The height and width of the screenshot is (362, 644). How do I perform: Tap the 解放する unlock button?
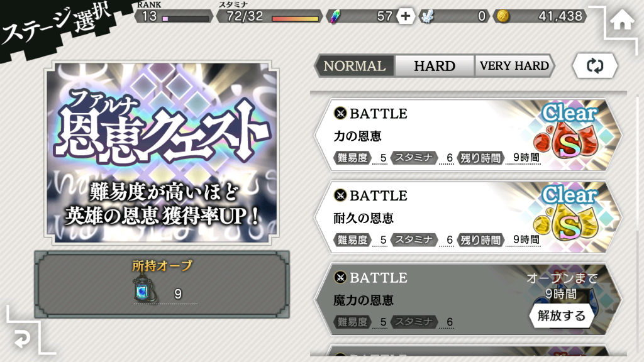point(562,315)
